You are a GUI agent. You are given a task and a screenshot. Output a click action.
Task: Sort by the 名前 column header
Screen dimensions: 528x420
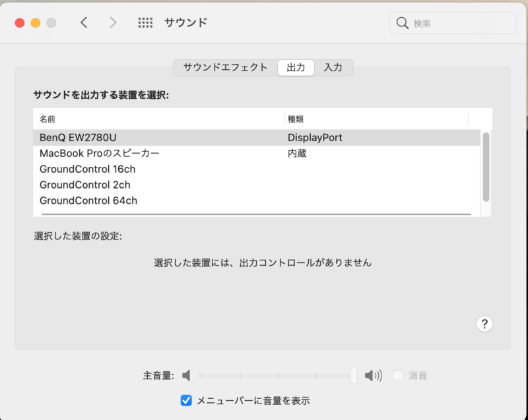[159, 119]
